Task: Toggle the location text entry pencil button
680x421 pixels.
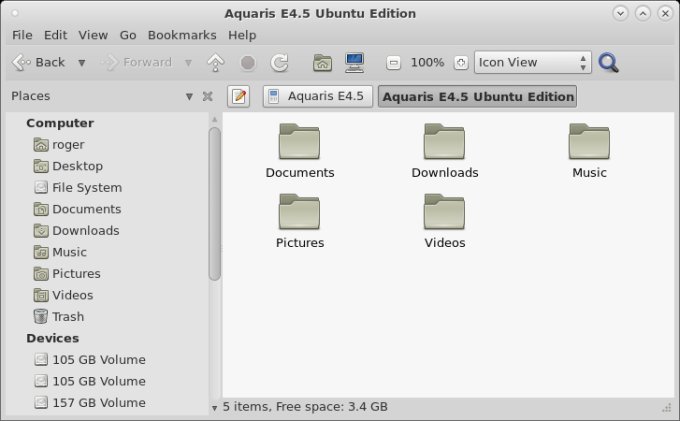Action: tap(238, 97)
